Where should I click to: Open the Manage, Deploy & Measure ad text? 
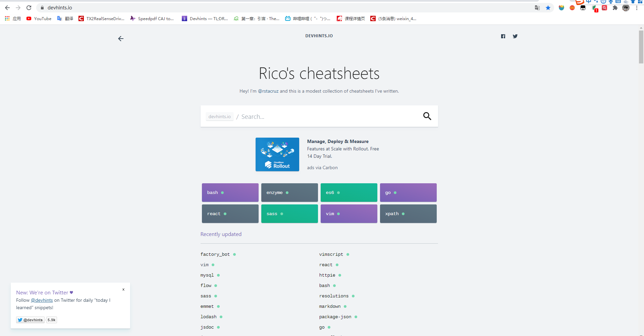pos(343,149)
